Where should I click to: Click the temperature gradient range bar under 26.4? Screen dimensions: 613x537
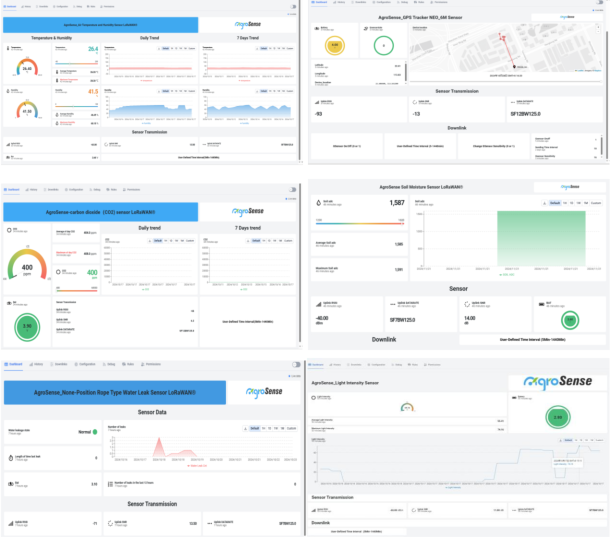tap(76, 63)
